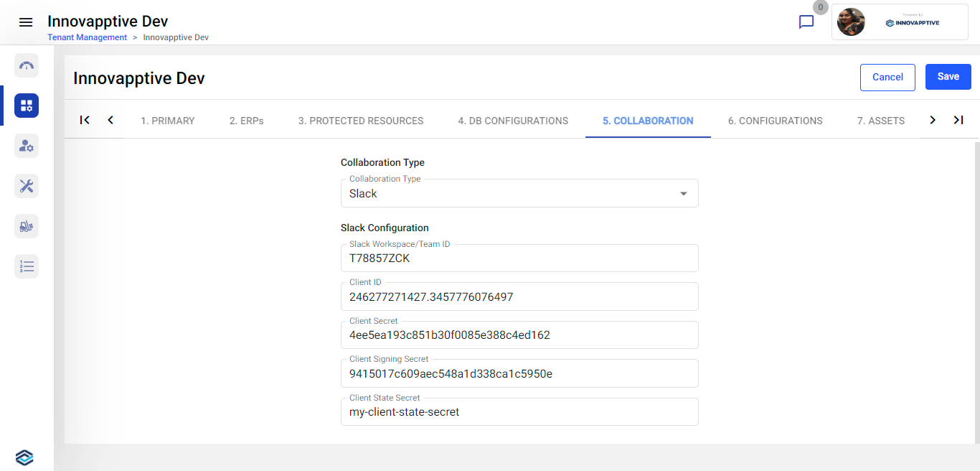Image resolution: width=980 pixels, height=471 pixels.
Task: Go to the 7. ASSETS tab
Action: [x=881, y=121]
